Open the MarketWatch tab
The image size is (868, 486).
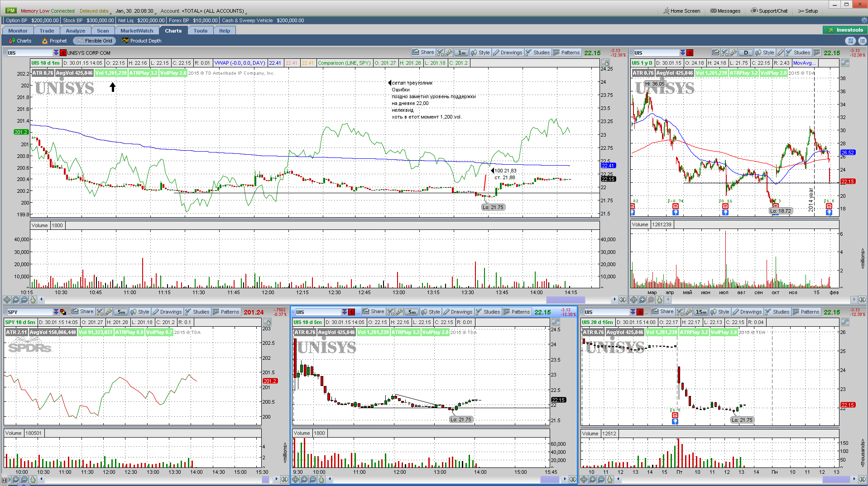tap(137, 31)
